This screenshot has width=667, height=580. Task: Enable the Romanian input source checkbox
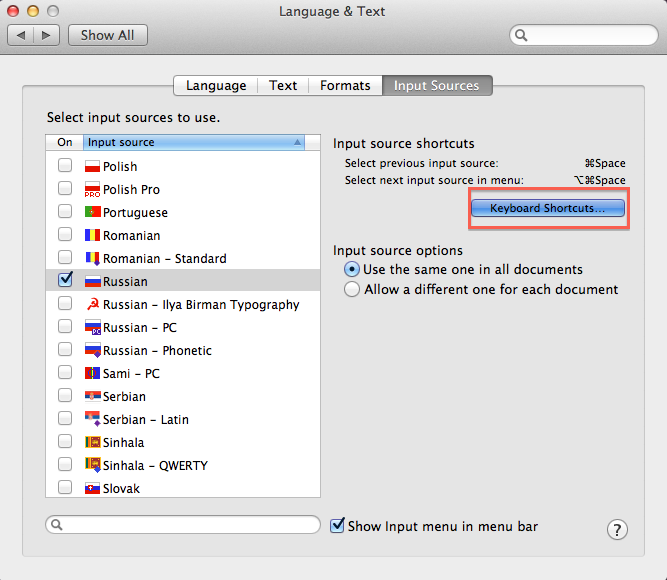coord(65,235)
